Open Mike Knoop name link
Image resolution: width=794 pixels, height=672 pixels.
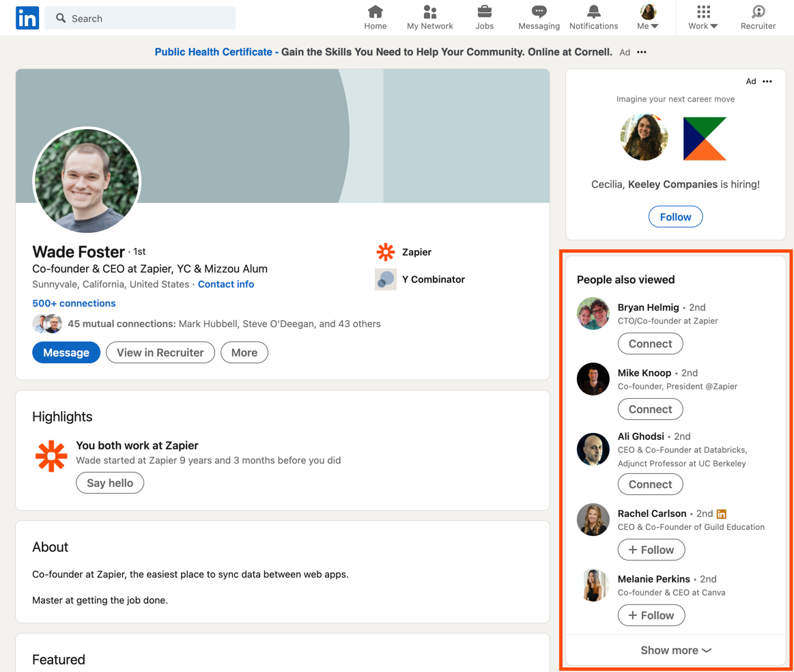pyautogui.click(x=644, y=373)
